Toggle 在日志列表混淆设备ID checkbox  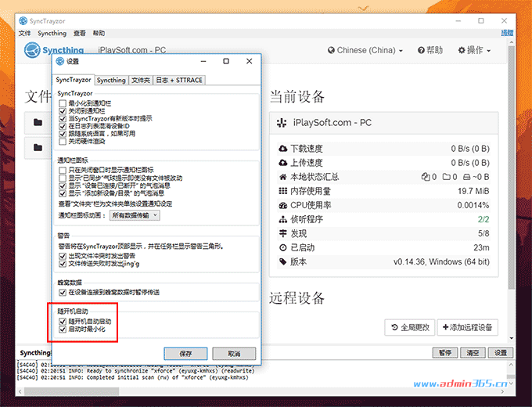tap(63, 126)
